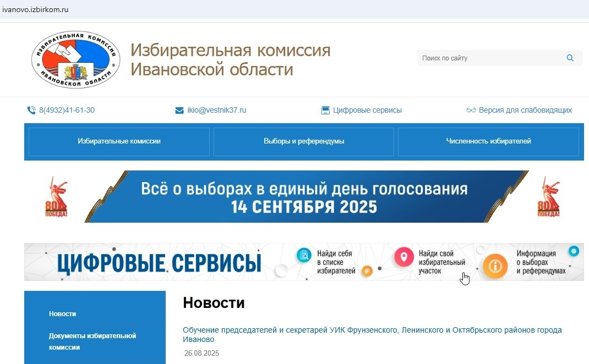Open the 14 сентября 2025 election banner
Image resolution: width=589 pixels, height=364 pixels.
pos(304,197)
